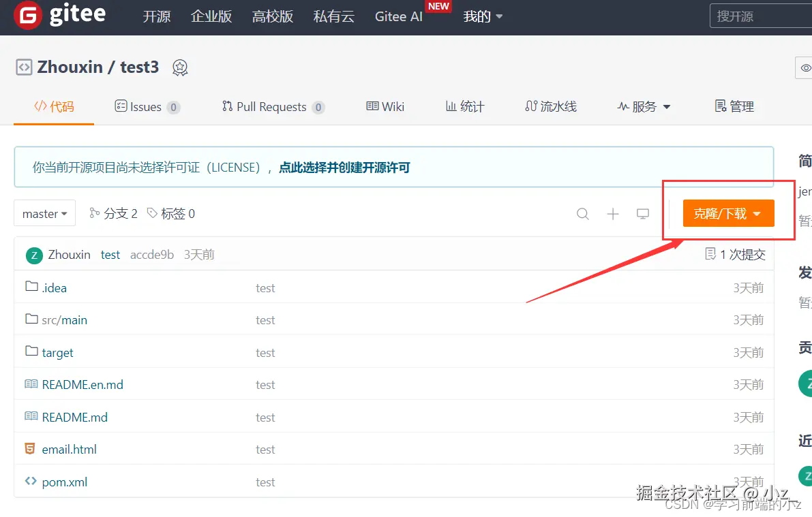Click the test3 repository name
Image resolution: width=812 pixels, height=517 pixels.
[139, 67]
